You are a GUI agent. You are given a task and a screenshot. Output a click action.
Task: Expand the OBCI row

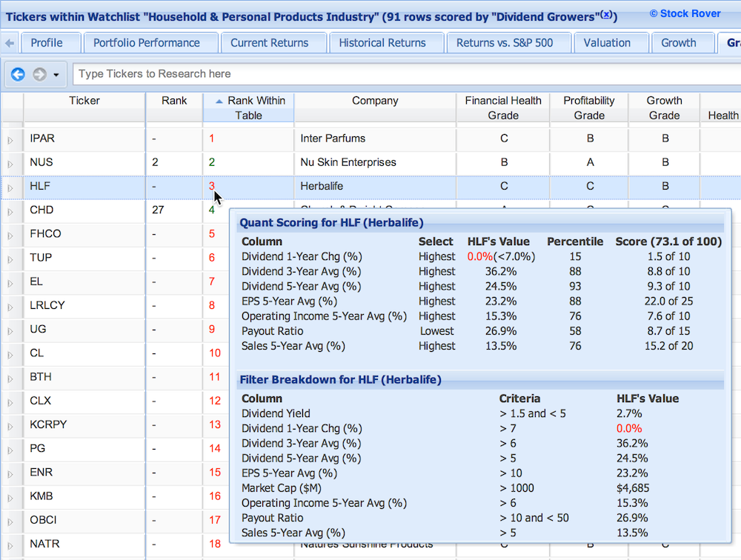[10, 521]
